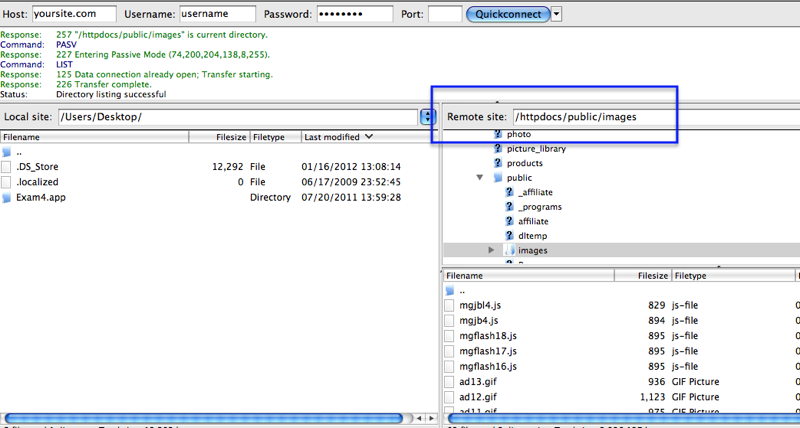Click the mgjb4.js file icon
Viewport: 800px width, 428px height.
tap(449, 321)
